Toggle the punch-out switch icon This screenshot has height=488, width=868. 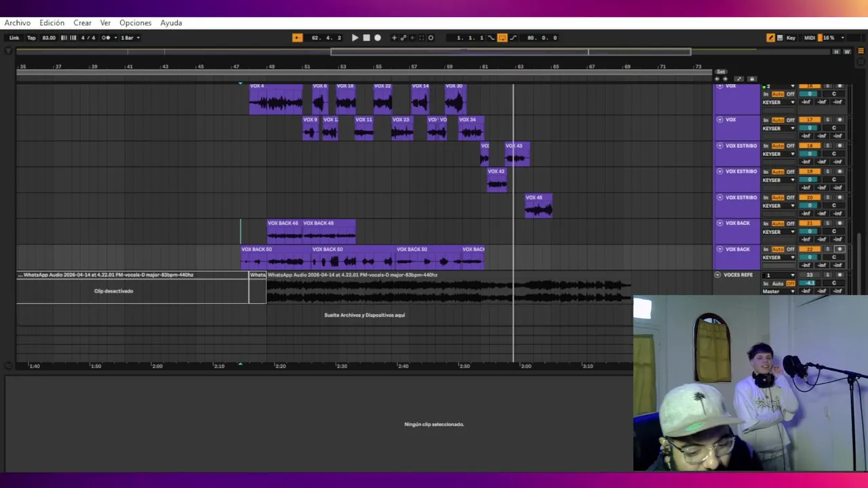pyautogui.click(x=513, y=38)
